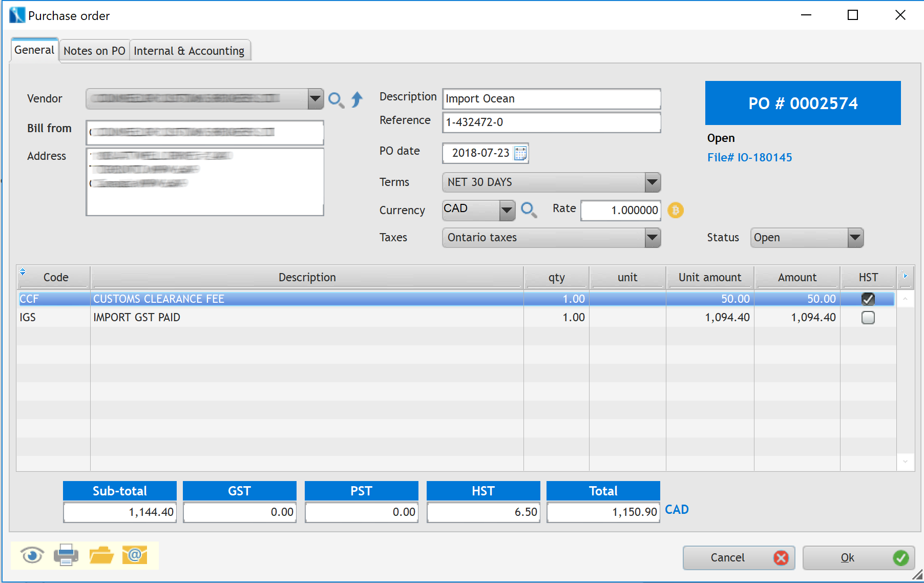This screenshot has height=583, width=924.
Task: Uncheck HST for Customs Clearance Fee
Action: (868, 299)
